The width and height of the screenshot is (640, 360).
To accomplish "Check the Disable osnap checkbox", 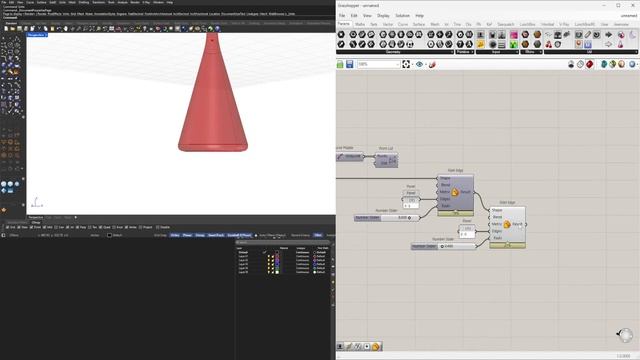I will [158, 227].
